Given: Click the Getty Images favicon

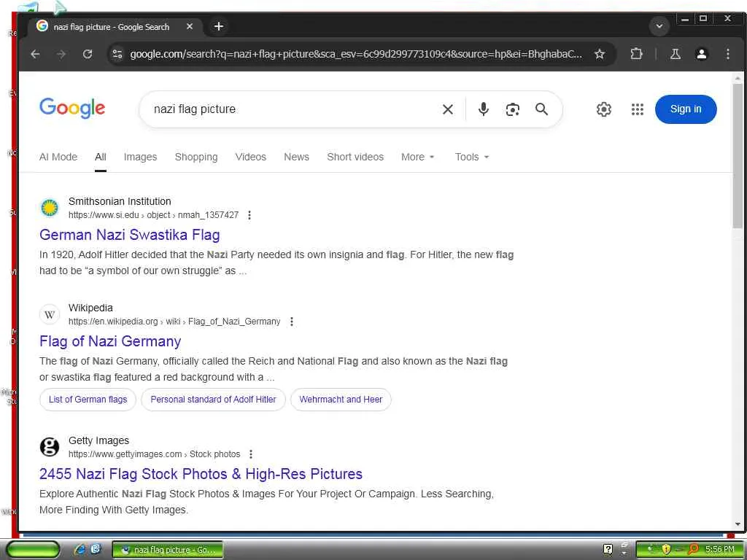Looking at the screenshot, I should (x=50, y=447).
